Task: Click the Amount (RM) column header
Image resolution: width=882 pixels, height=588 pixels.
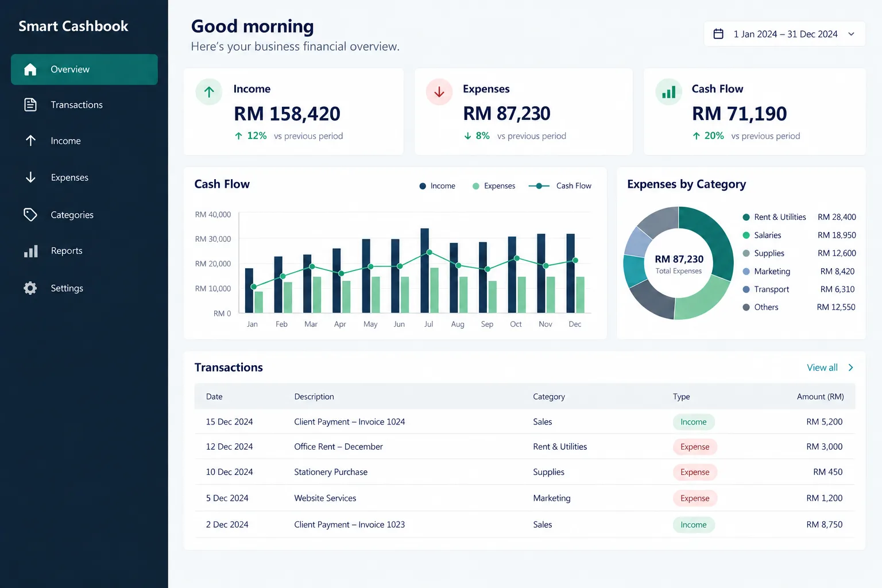Action: pyautogui.click(x=821, y=397)
